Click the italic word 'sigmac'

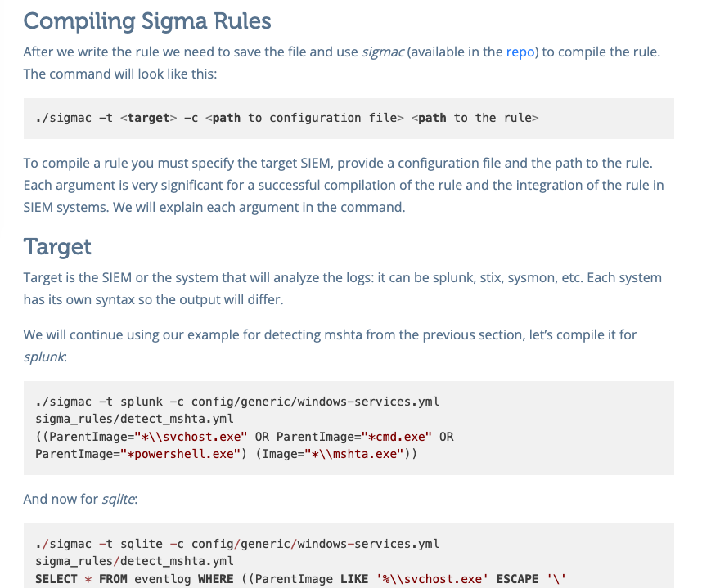(x=383, y=52)
